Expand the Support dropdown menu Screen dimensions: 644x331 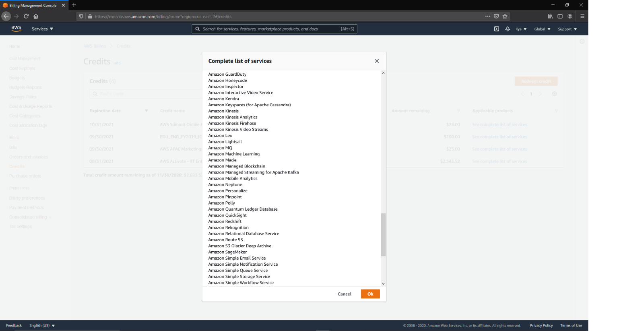pyautogui.click(x=567, y=29)
